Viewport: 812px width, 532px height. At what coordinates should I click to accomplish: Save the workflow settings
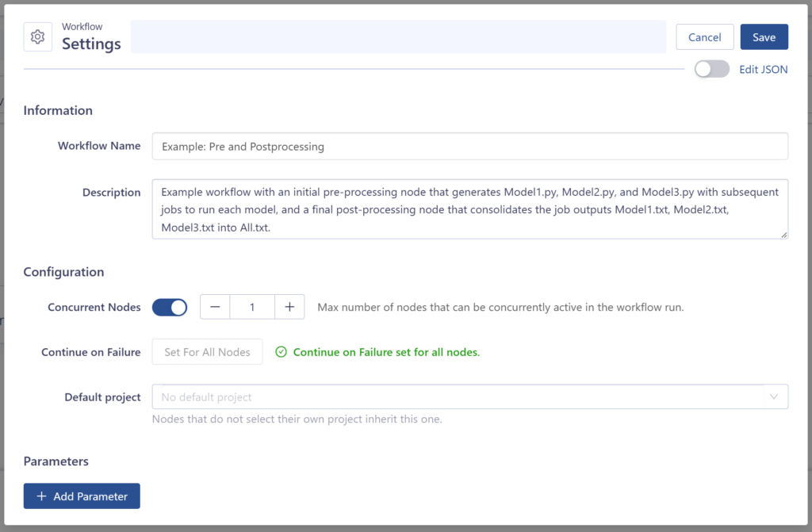click(x=764, y=37)
